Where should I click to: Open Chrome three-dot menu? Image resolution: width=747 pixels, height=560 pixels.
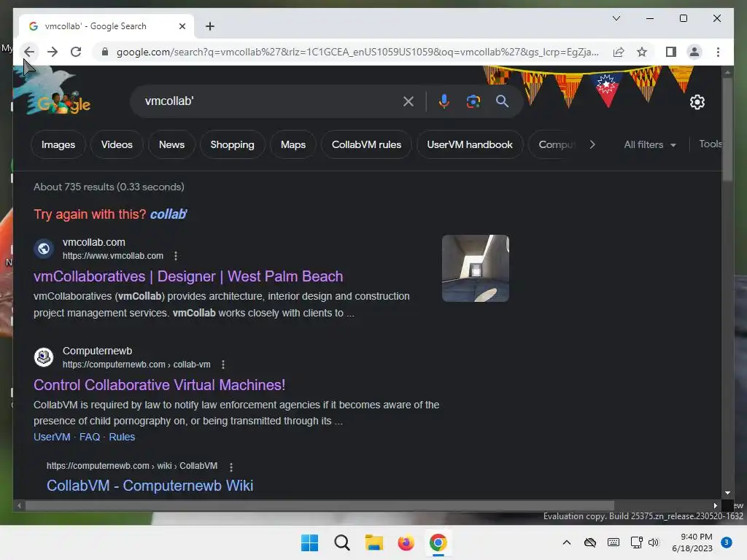click(718, 52)
